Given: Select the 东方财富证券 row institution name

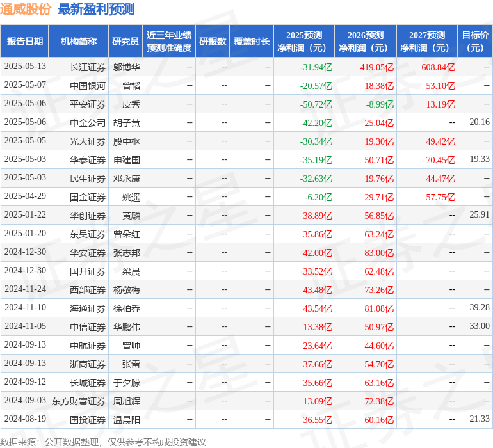Looking at the screenshot, I should coord(79,401).
